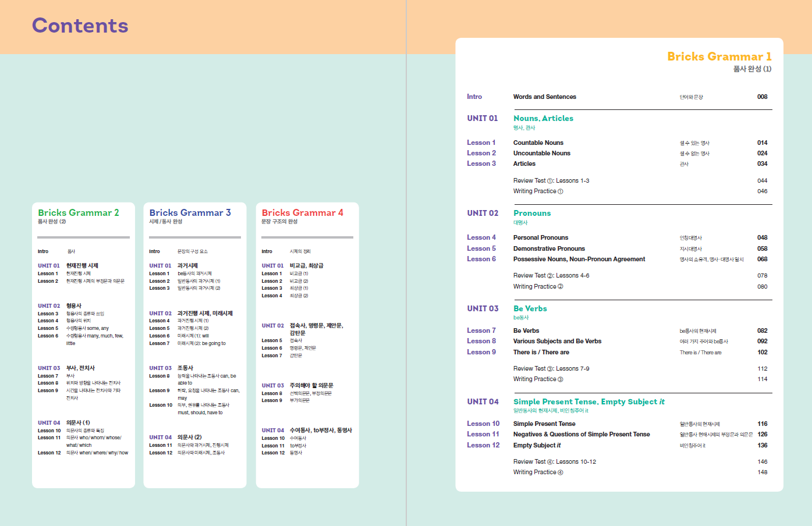Click "Review Test ②: Lessons 4-6"
This screenshot has height=526, width=812.
click(x=551, y=275)
